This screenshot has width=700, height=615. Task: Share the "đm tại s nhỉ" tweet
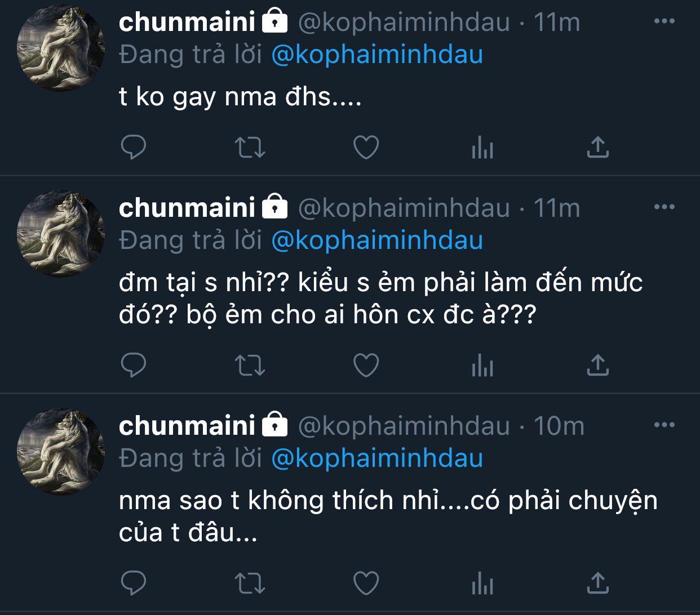click(x=597, y=366)
